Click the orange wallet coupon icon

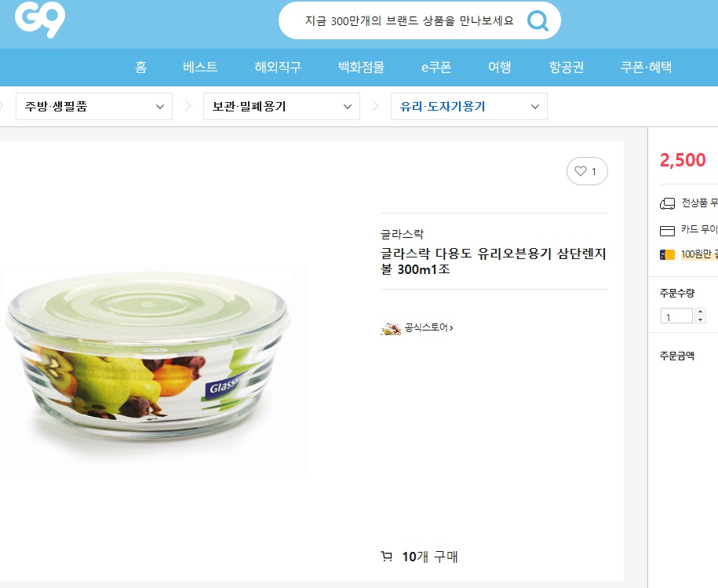point(667,254)
